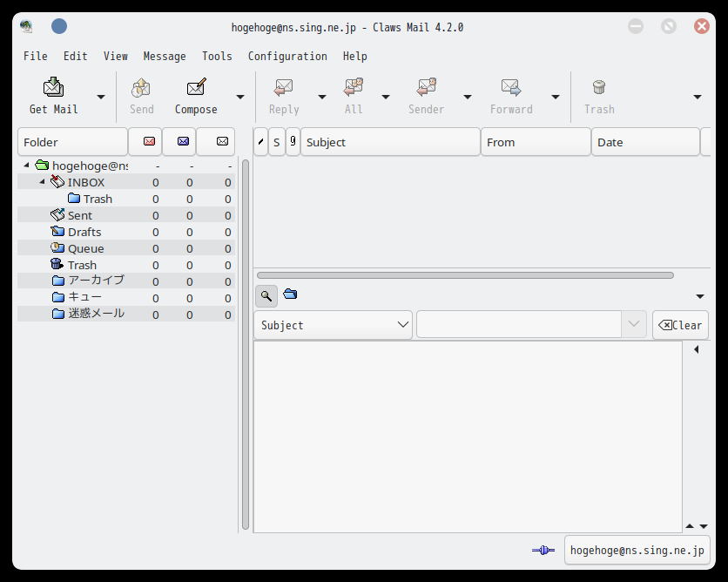Click the Reply All icon
This screenshot has height=582, width=728.
coord(354,87)
